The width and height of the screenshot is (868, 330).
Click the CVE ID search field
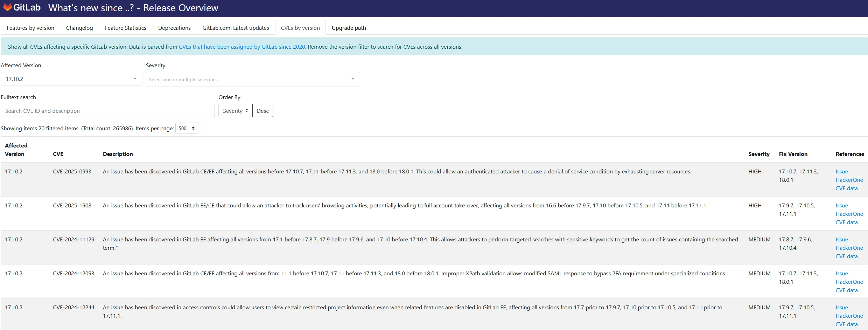(107, 110)
